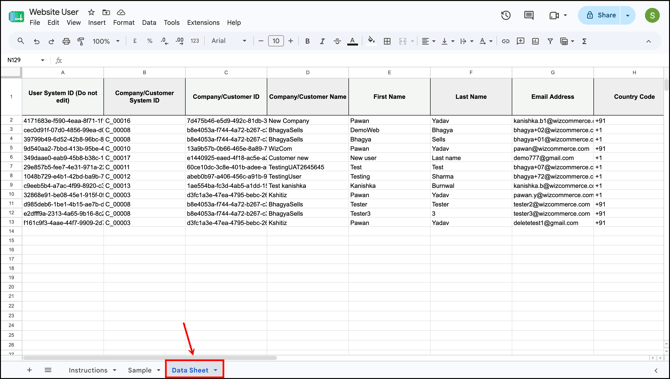Open the File menu
The height and width of the screenshot is (379, 670).
35,23
